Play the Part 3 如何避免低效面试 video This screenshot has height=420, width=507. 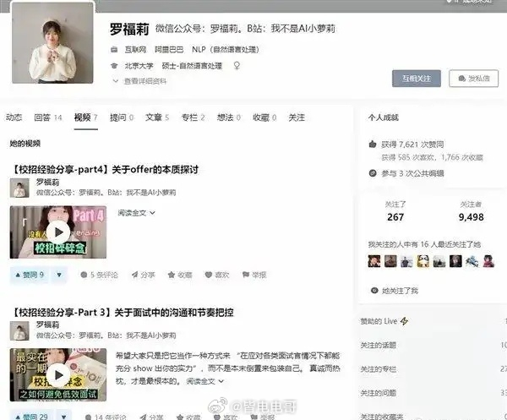coord(58,375)
